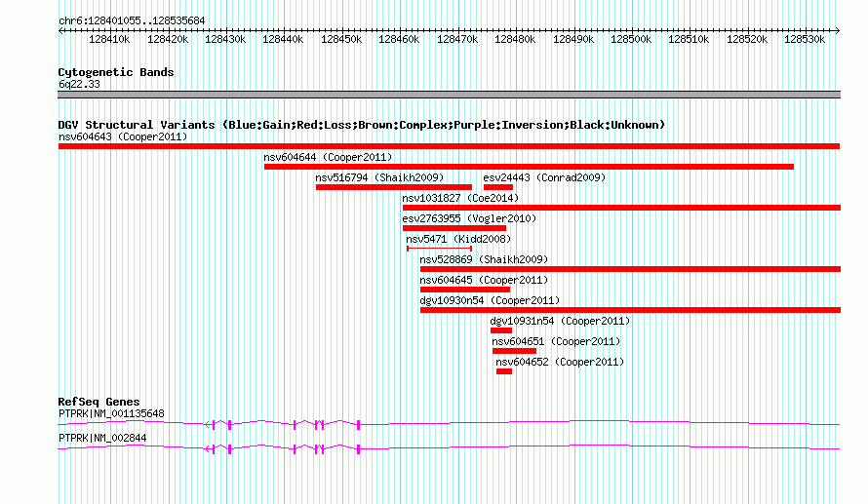Click the 128520k ruler tick label
The width and height of the screenshot is (868, 504).
pyautogui.click(x=747, y=39)
